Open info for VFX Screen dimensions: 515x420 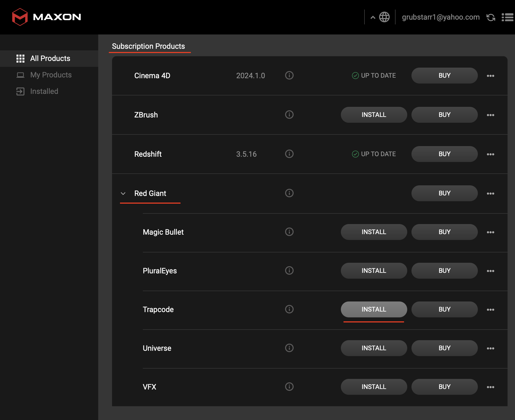click(289, 387)
